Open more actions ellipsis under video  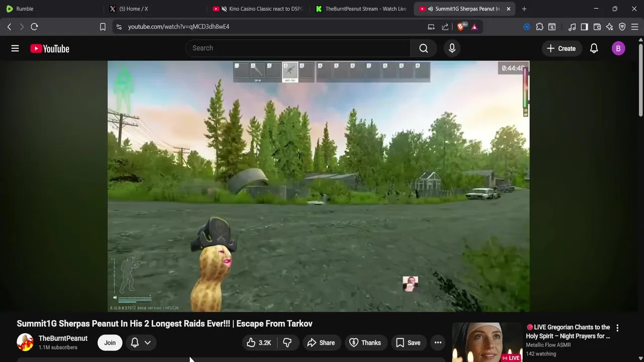pyautogui.click(x=438, y=343)
